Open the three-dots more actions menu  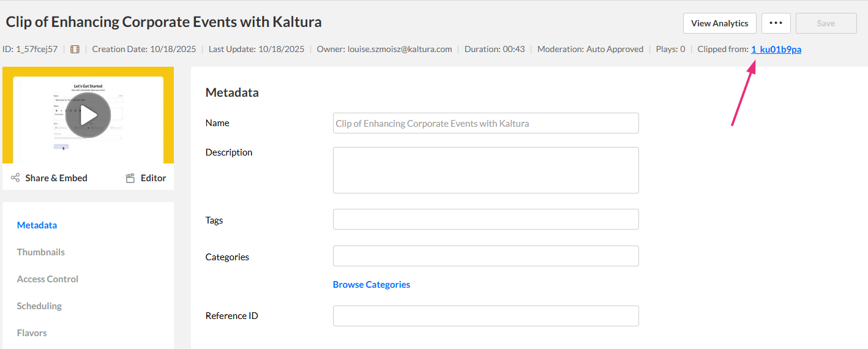[776, 23]
